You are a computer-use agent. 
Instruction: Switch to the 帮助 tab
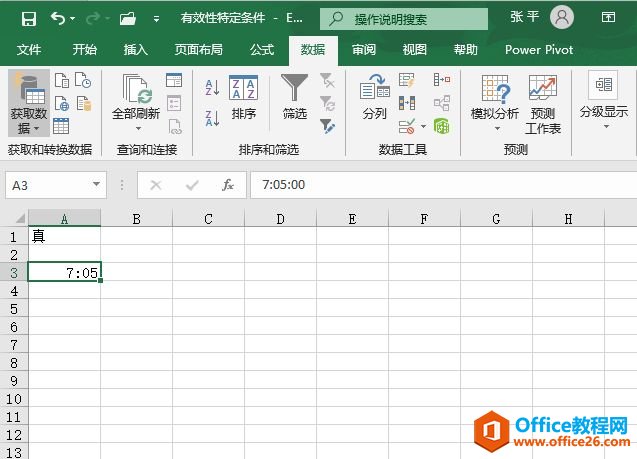tap(466, 50)
